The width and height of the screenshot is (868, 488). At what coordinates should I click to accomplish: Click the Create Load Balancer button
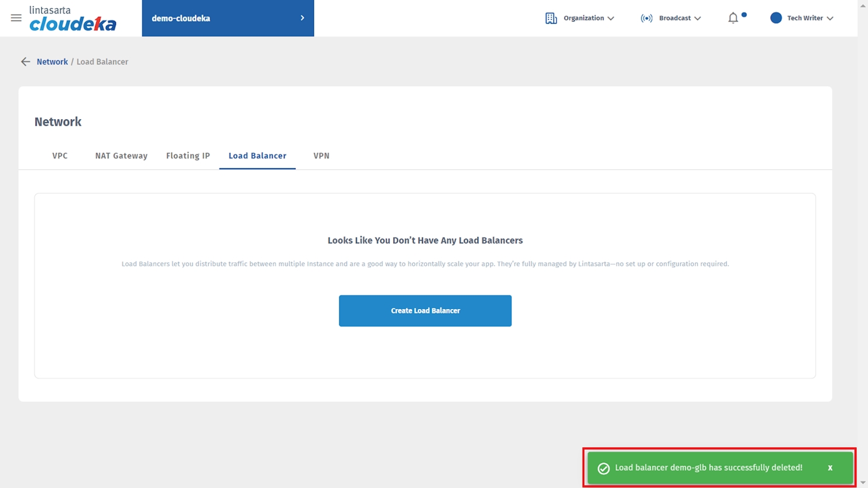[425, 311]
